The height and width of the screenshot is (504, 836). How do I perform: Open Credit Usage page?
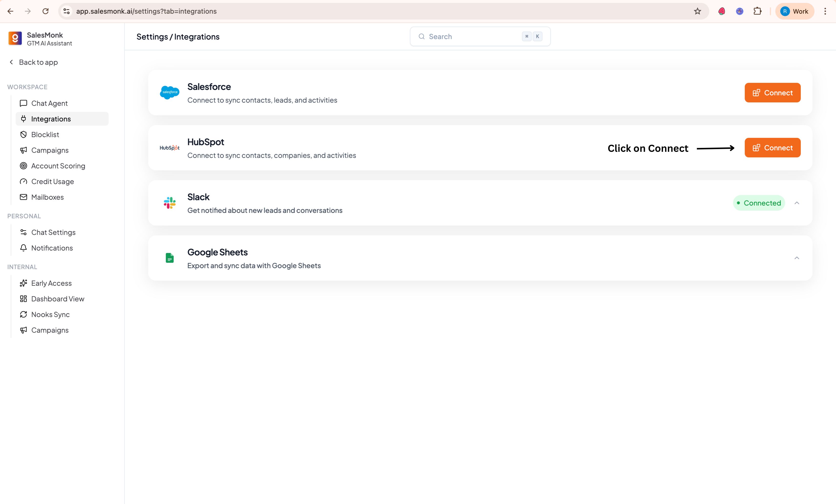coord(52,181)
